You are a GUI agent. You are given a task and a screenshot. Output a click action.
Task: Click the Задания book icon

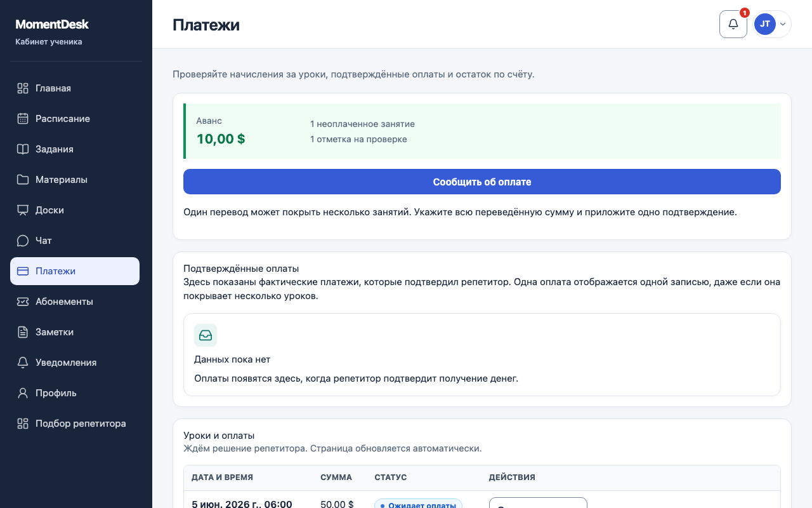point(23,149)
